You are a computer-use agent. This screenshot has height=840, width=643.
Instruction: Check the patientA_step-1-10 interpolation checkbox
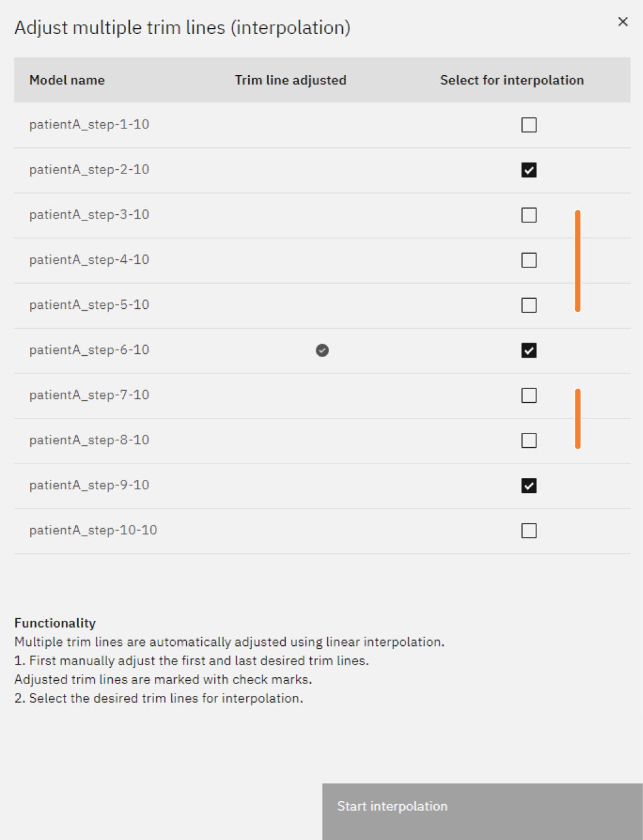(x=529, y=125)
